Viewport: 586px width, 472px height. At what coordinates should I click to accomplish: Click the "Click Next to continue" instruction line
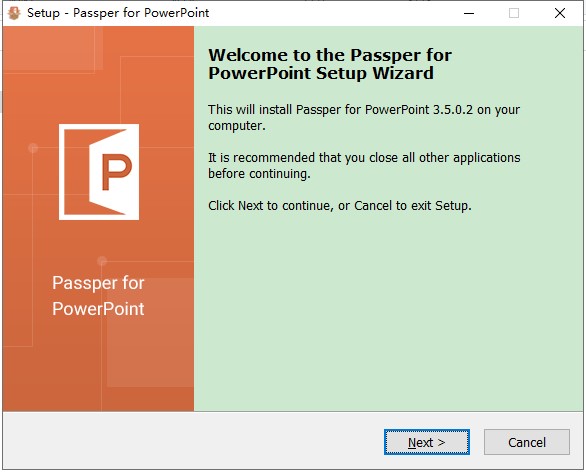(340, 206)
